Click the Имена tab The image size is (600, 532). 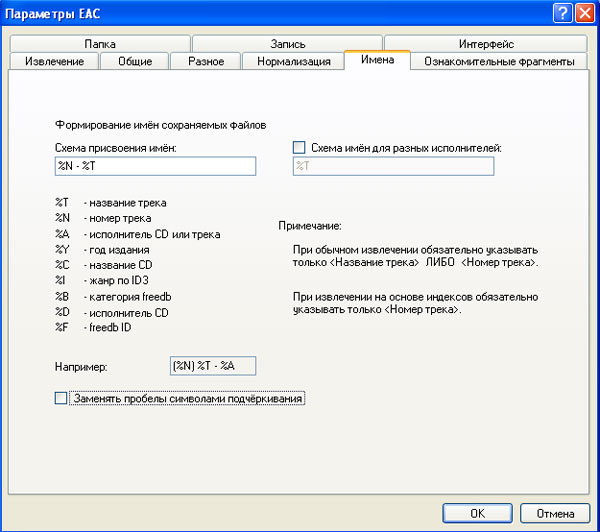377,61
